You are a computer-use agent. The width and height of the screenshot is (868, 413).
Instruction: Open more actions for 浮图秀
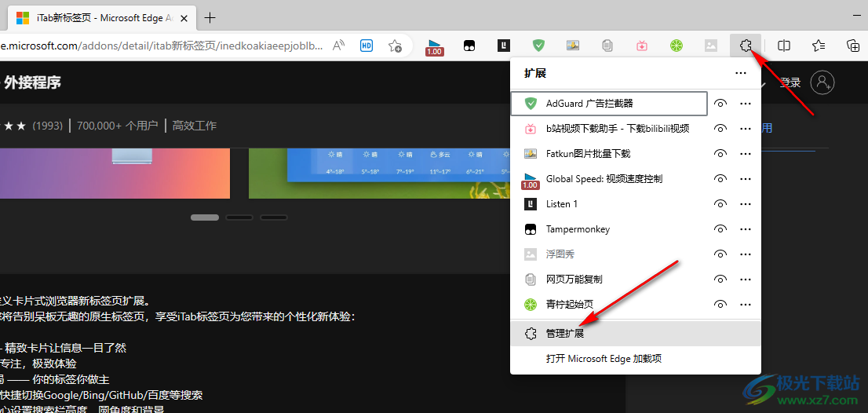click(745, 254)
